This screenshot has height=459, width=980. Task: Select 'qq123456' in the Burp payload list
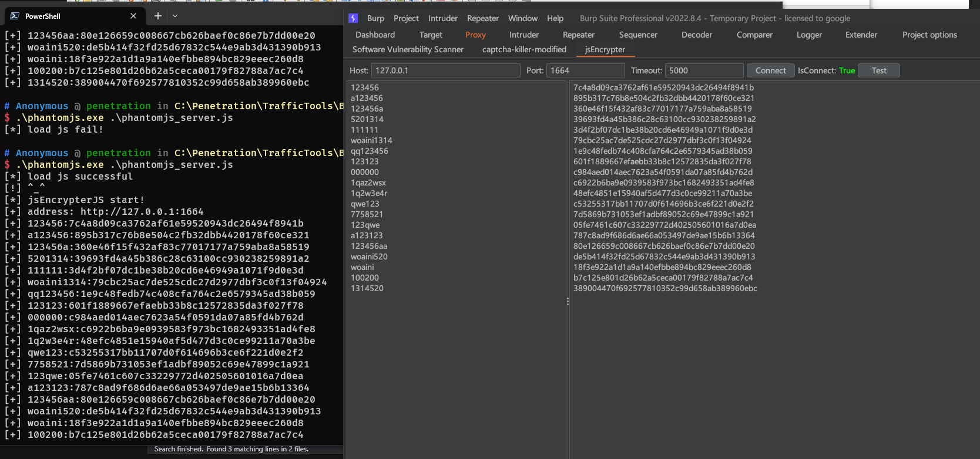[x=370, y=151]
